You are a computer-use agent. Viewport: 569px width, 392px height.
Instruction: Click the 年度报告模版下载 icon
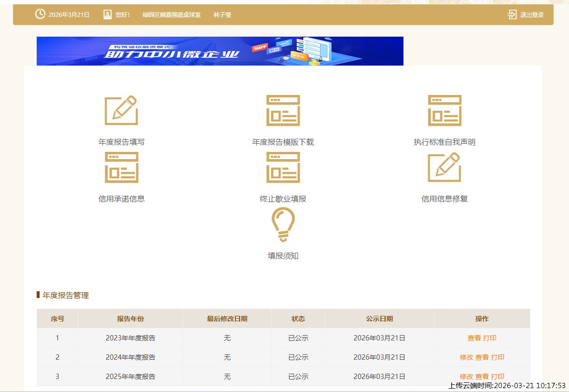tap(283, 110)
